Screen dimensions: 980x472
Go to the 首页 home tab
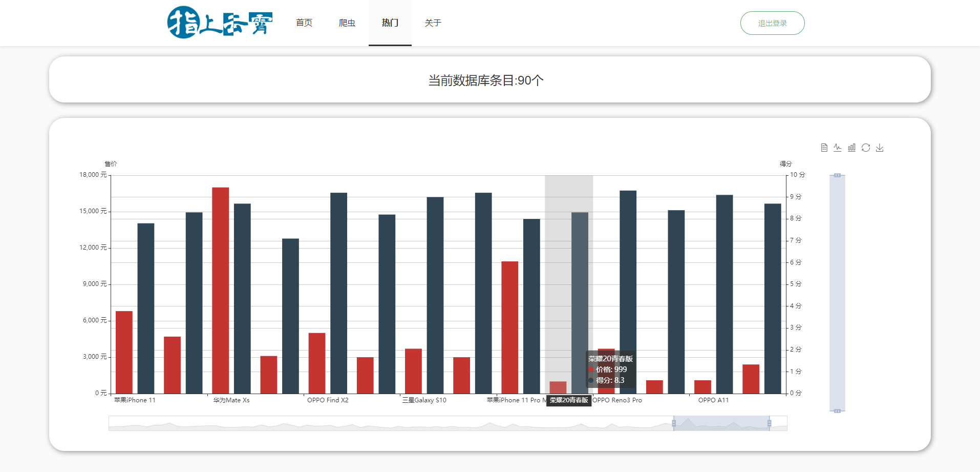[x=304, y=23]
